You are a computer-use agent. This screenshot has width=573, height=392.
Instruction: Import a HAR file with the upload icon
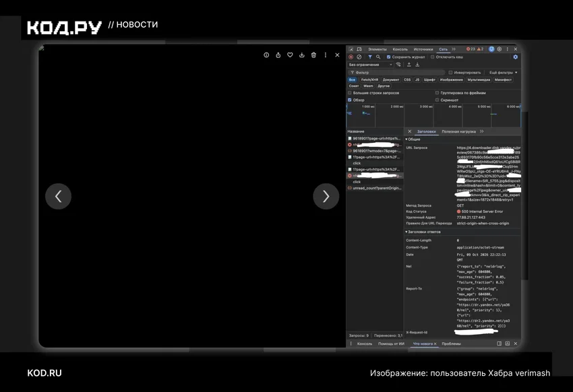click(409, 65)
